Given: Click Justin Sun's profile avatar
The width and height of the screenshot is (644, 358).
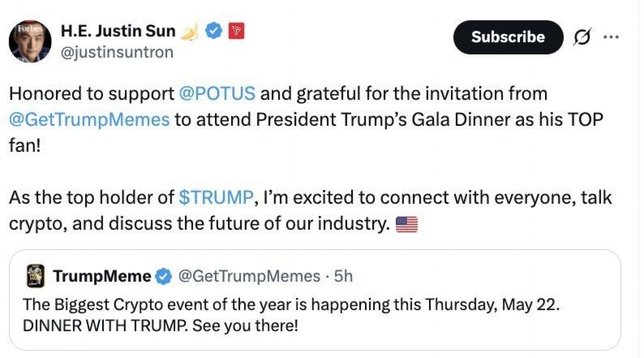Looking at the screenshot, I should [x=30, y=41].
